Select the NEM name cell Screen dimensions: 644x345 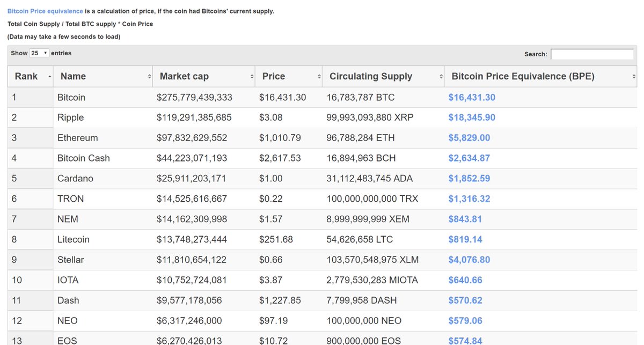(x=103, y=219)
